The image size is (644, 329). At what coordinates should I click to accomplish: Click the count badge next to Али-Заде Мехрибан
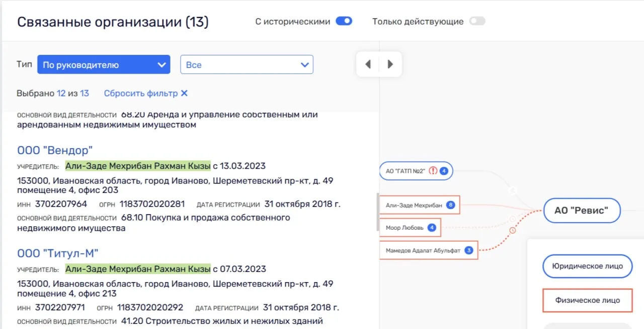450,205
